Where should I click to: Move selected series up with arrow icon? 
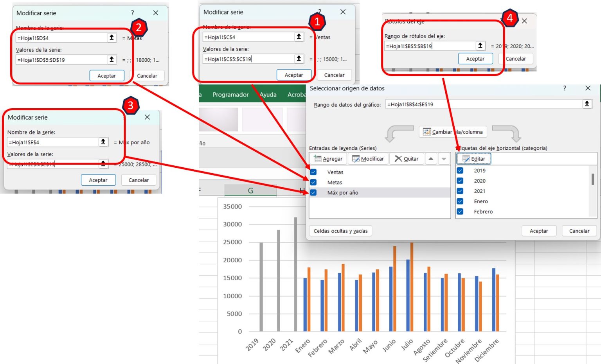(x=431, y=158)
